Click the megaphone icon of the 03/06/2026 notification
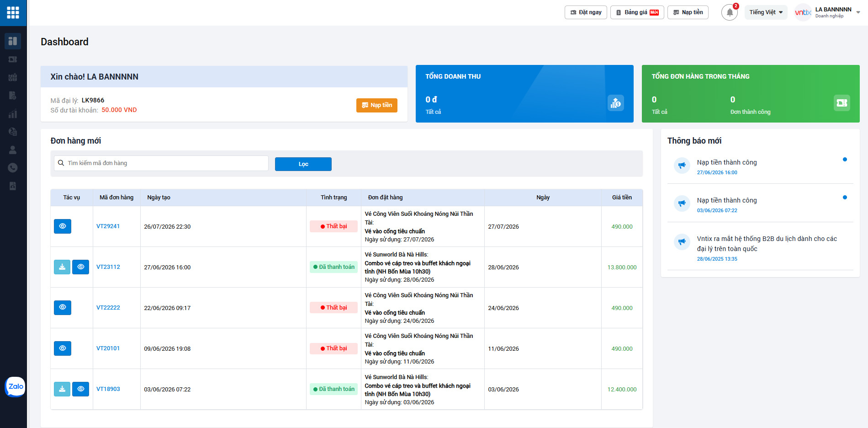 pos(682,203)
